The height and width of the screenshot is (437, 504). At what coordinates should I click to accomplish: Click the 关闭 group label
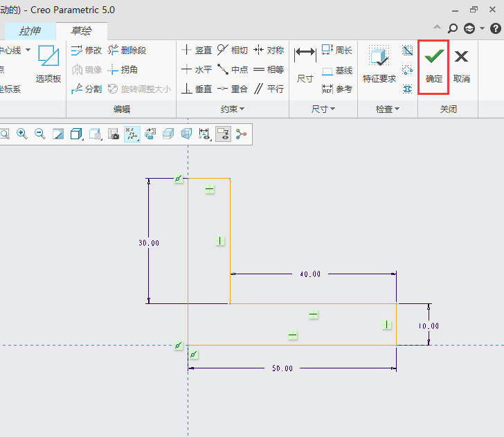449,109
